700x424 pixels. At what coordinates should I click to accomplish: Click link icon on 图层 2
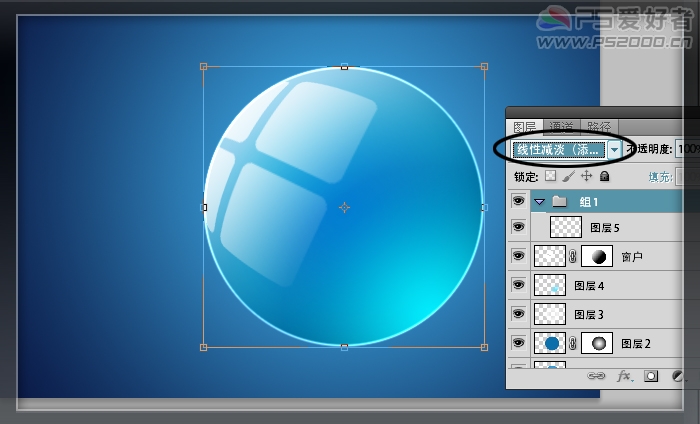[573, 343]
